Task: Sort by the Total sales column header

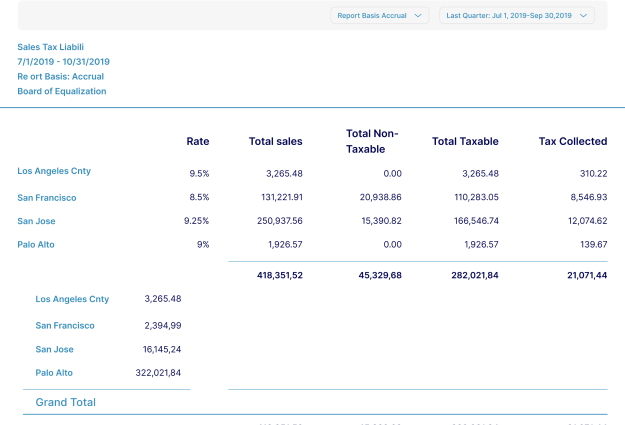Action: point(275,141)
